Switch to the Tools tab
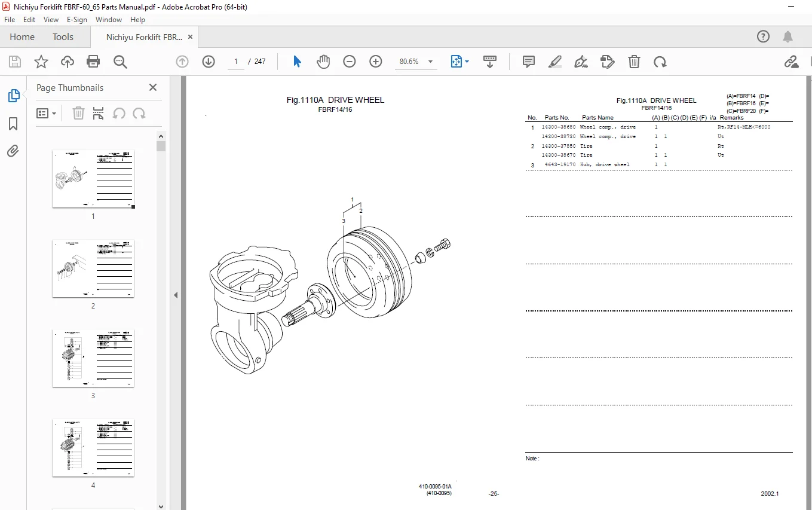Screen dimensions: 812x510 point(63,37)
